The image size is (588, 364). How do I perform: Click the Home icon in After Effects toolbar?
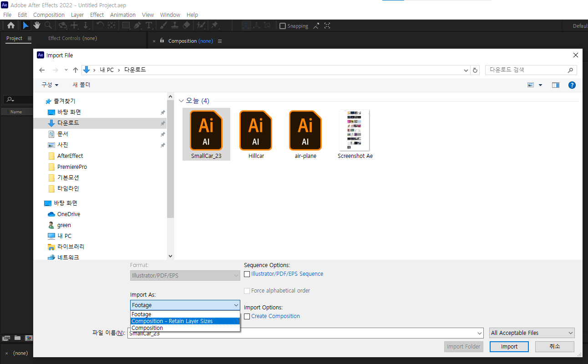click(x=11, y=26)
